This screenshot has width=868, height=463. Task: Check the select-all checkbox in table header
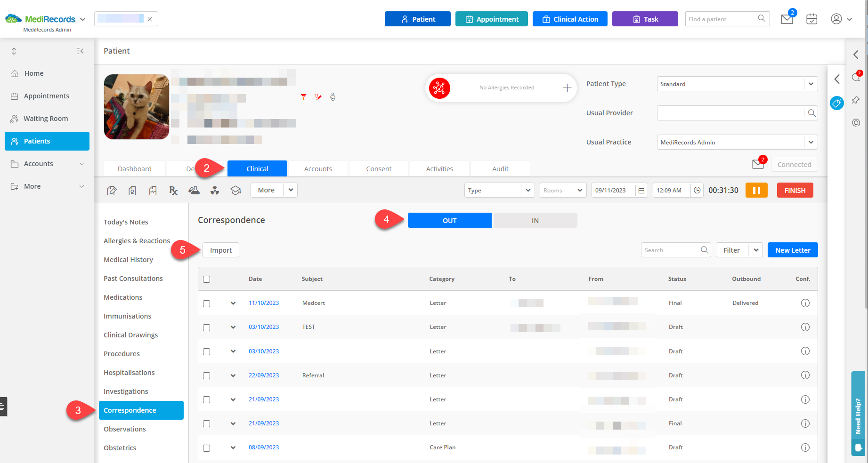[x=206, y=279]
